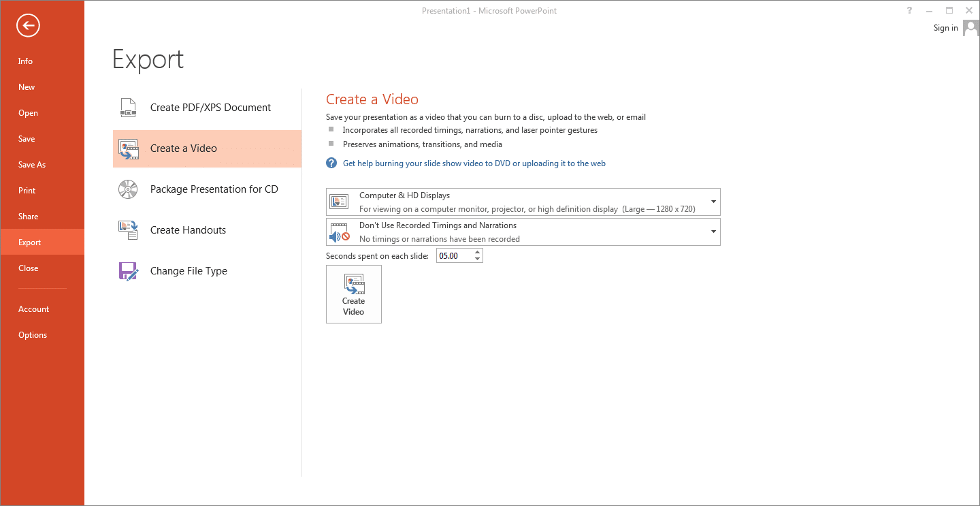980x506 pixels.
Task: Click the Create Video button
Action: point(354,294)
